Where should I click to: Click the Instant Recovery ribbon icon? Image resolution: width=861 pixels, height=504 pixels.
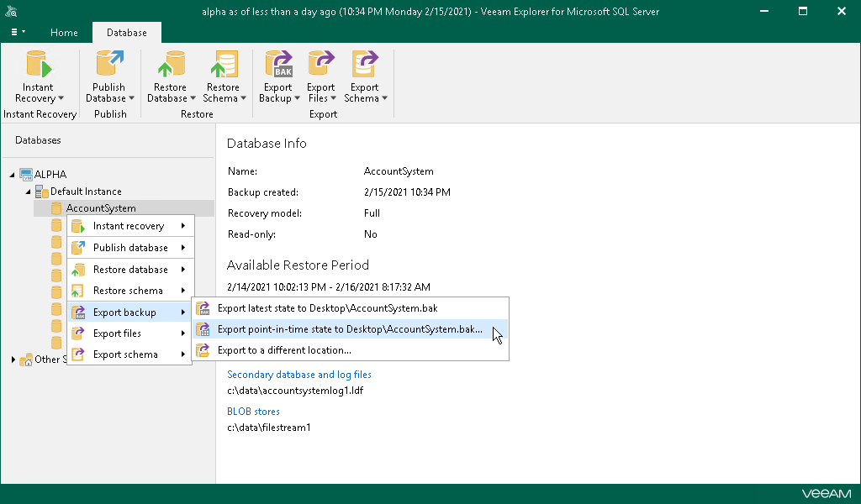click(39, 64)
